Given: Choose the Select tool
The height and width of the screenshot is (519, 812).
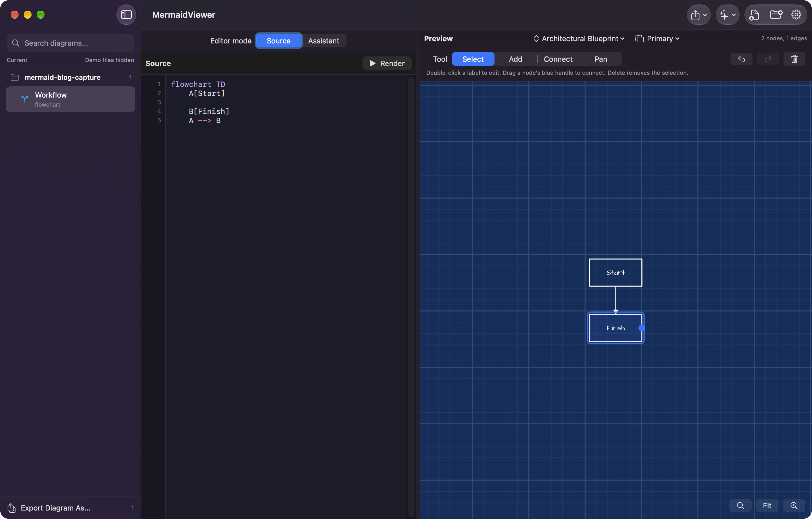Looking at the screenshot, I should click(473, 59).
